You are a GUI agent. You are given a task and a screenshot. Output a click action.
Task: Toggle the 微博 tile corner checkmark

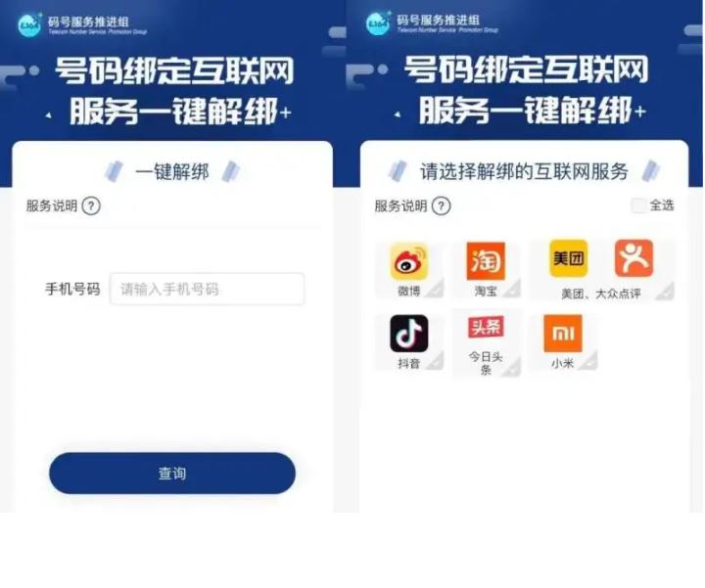pyautogui.click(x=436, y=290)
